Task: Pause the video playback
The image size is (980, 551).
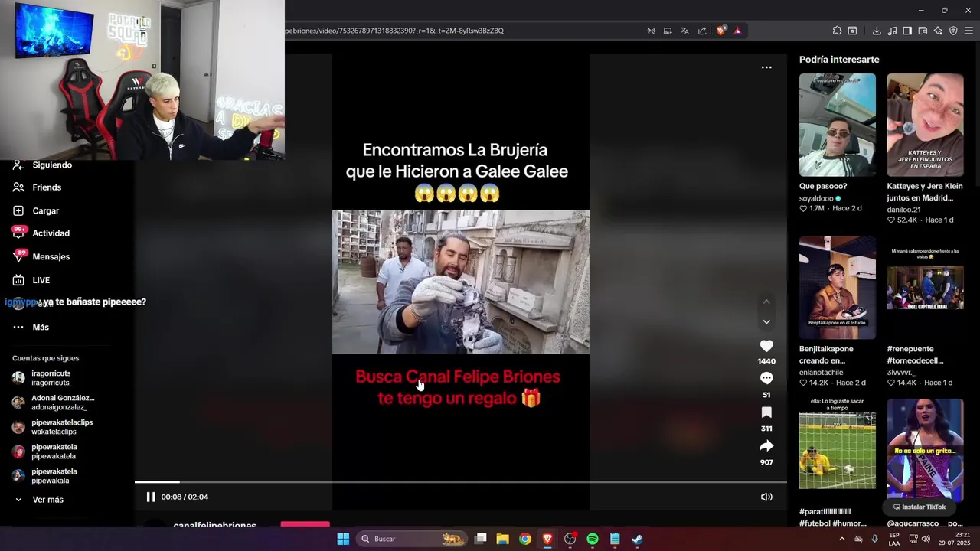Action: pos(151,497)
